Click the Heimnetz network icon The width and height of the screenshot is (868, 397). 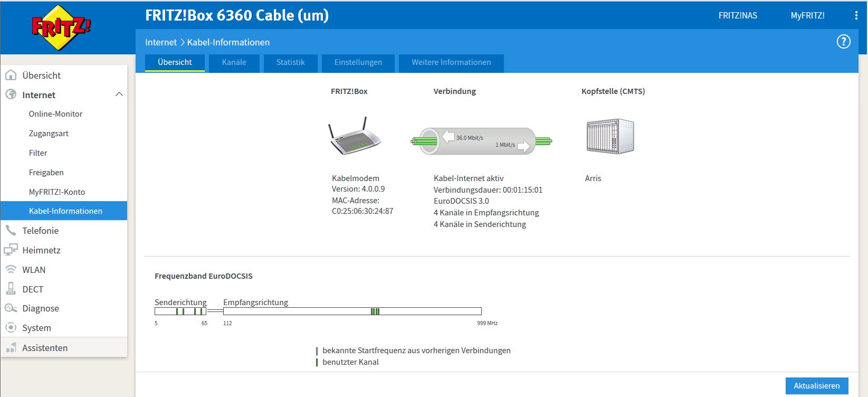[x=11, y=250]
